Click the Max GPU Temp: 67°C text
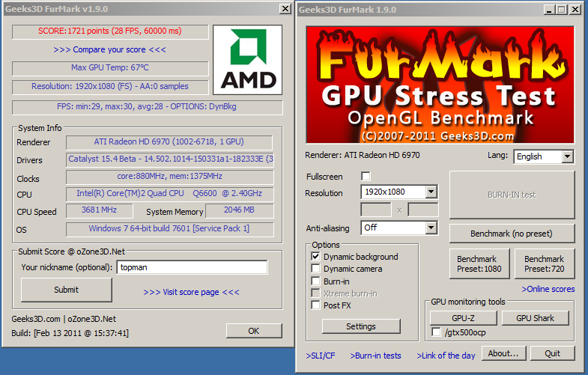588x375 pixels. click(110, 68)
